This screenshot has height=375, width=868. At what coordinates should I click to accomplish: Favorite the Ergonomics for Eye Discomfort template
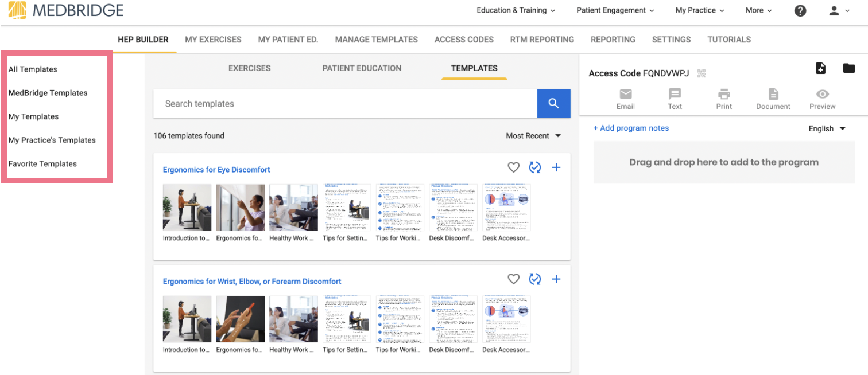[514, 167]
